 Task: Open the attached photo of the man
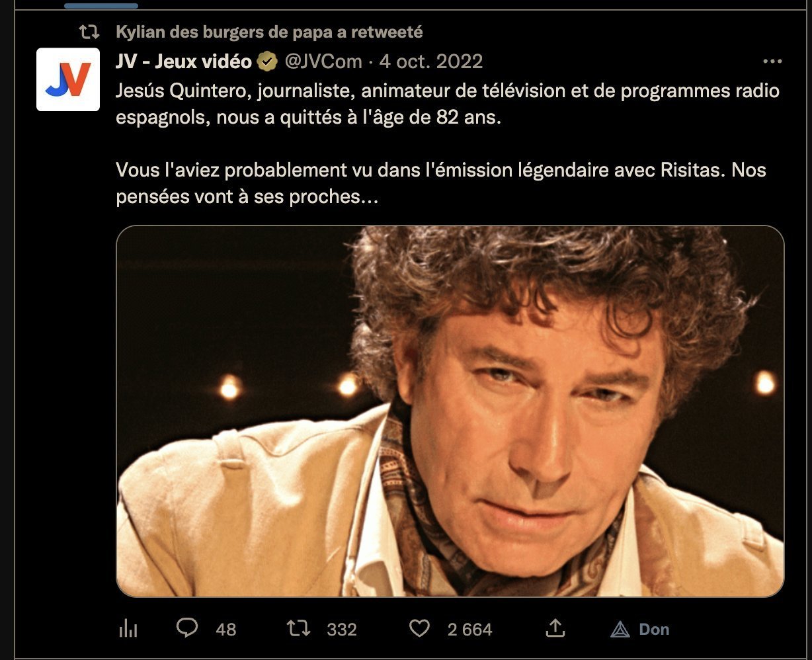click(x=450, y=411)
